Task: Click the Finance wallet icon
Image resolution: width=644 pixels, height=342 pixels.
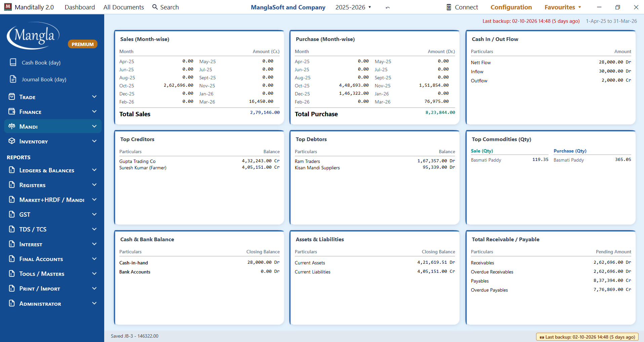Action: pyautogui.click(x=12, y=112)
